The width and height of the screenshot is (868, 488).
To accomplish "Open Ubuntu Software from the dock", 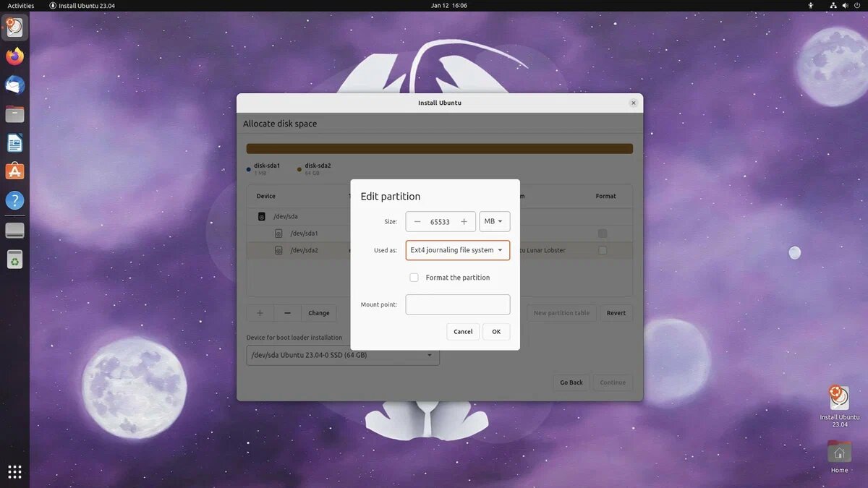I will pyautogui.click(x=14, y=171).
